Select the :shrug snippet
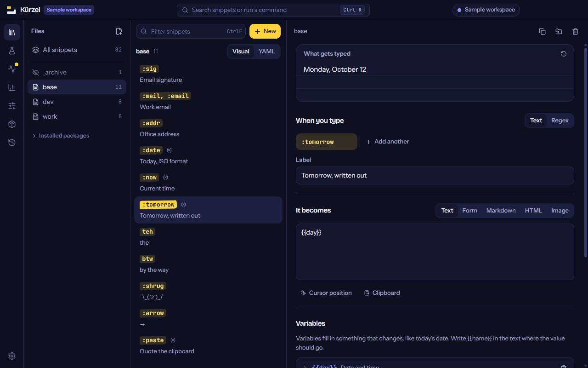Screen dimensions: 588x368 pos(208,292)
